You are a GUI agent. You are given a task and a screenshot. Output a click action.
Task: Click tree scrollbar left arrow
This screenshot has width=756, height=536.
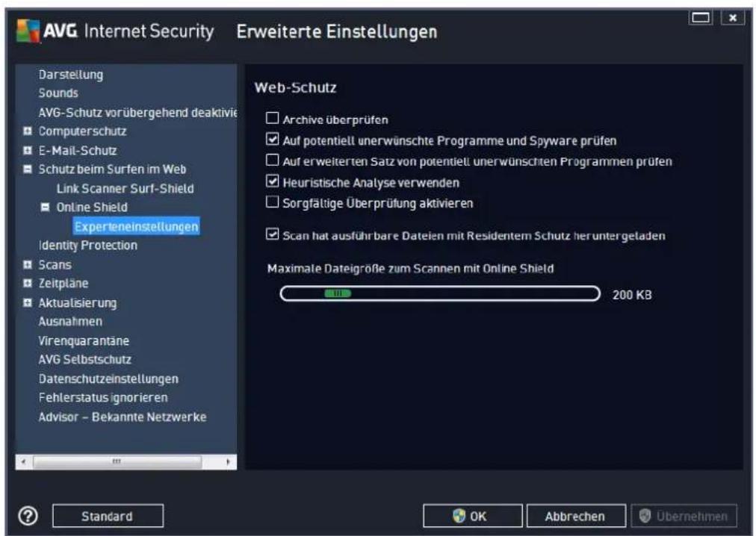22,462
